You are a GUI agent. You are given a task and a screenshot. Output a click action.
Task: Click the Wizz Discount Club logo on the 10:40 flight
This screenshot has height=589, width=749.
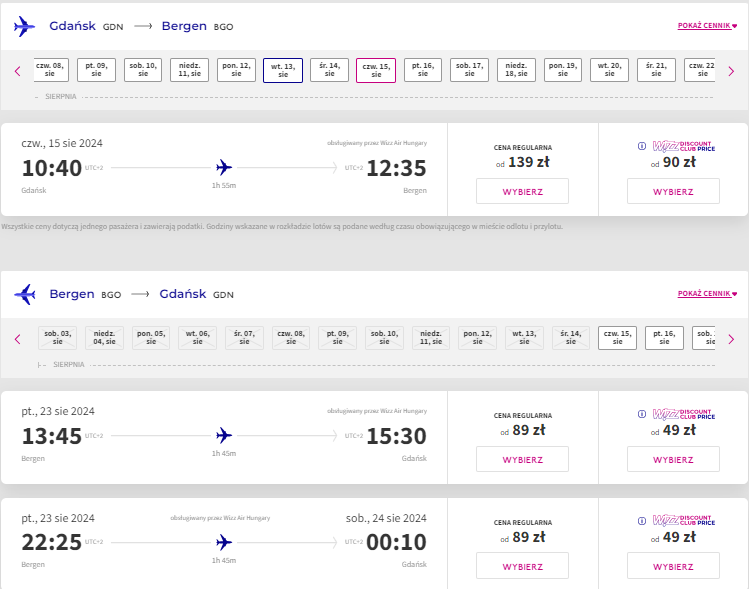(x=684, y=146)
